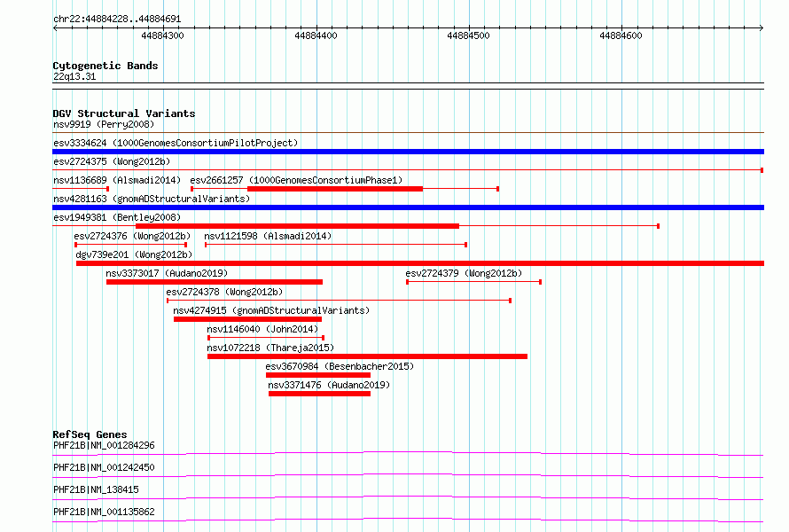The height and width of the screenshot is (532, 789).
Task: Click the esv2661257 (1000GenomesConsortiumPhase1) label
Action: click(296, 180)
